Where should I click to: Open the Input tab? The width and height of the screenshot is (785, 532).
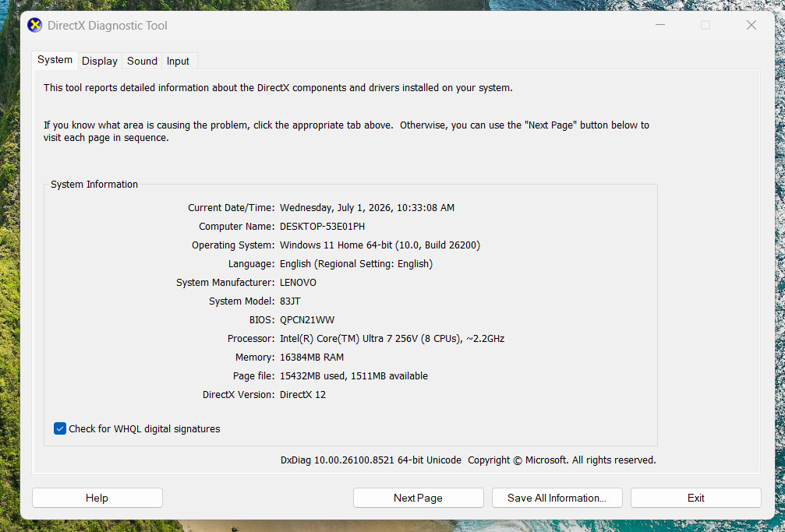(178, 61)
